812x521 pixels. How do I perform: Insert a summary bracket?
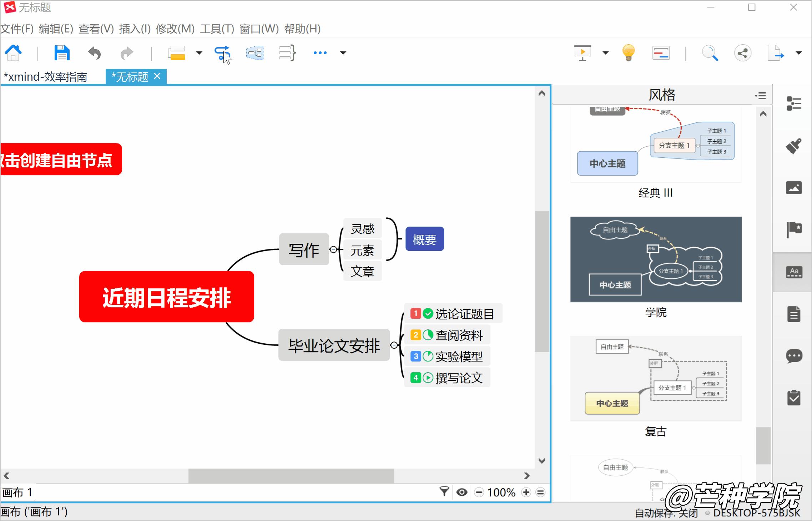[287, 53]
